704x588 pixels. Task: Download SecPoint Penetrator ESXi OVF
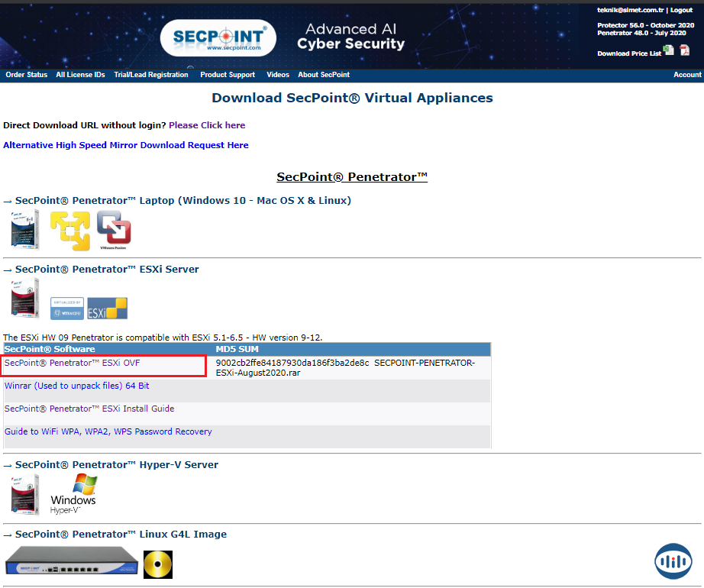point(73,363)
